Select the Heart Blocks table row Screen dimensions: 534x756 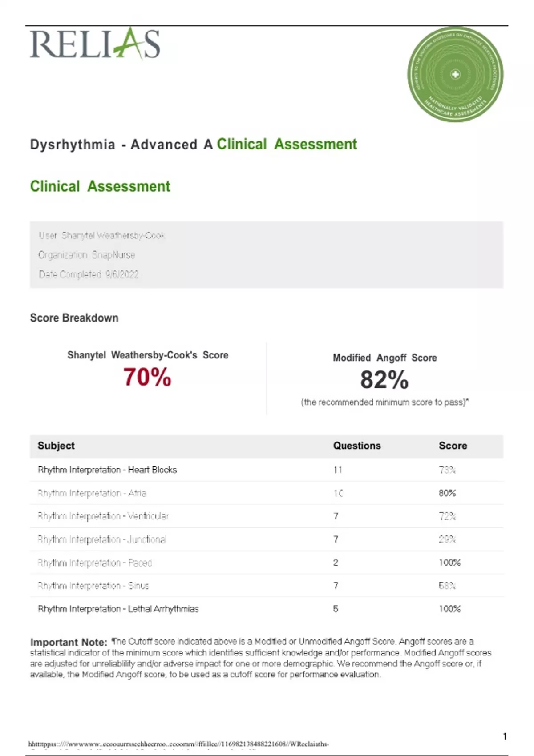point(107,470)
